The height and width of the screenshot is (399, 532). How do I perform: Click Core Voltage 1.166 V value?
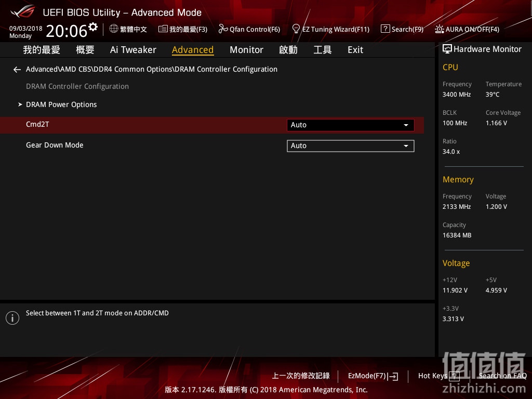point(496,123)
